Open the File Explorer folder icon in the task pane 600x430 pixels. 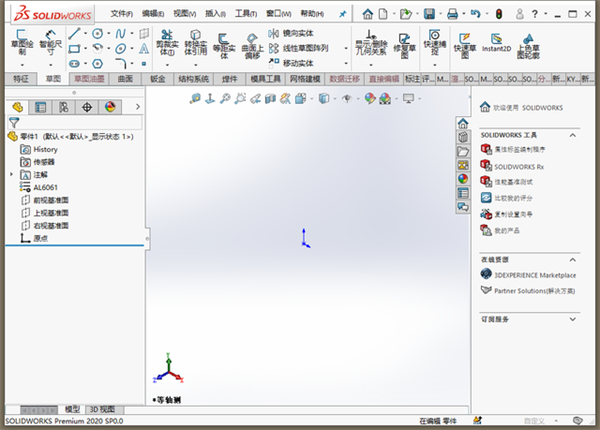point(463,151)
